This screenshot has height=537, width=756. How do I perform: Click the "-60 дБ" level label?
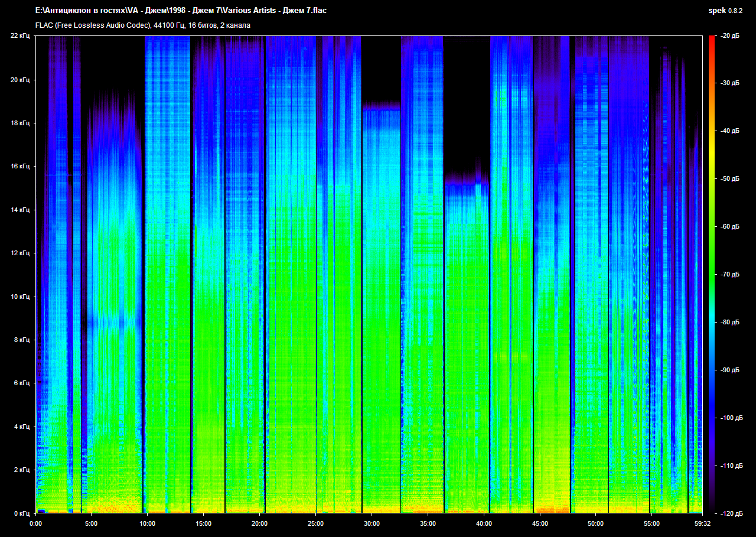(731, 227)
